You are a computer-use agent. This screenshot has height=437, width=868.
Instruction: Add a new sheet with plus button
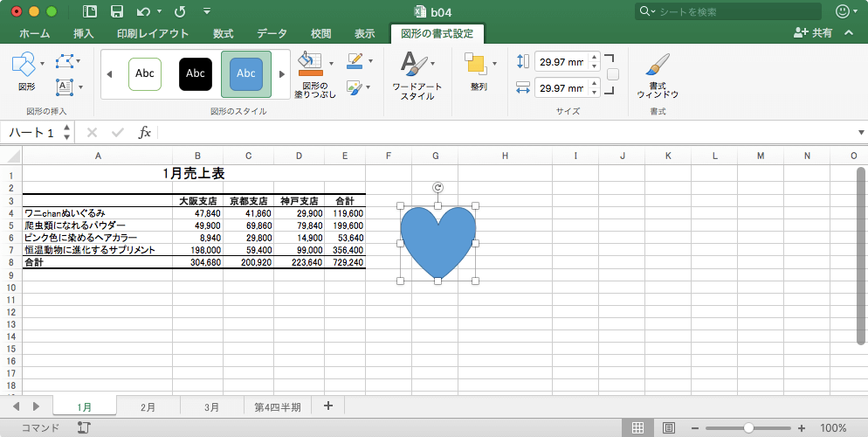(327, 406)
